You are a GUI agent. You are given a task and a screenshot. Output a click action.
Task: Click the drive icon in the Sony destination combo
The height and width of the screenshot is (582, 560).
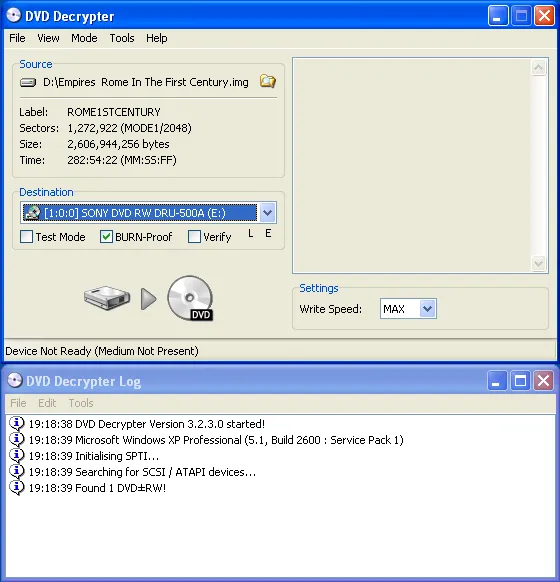point(32,213)
